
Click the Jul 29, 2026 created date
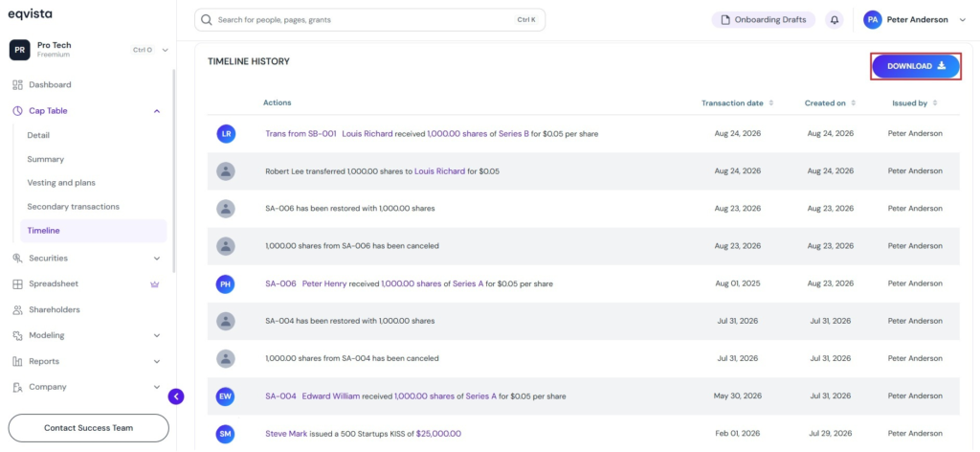(x=830, y=434)
